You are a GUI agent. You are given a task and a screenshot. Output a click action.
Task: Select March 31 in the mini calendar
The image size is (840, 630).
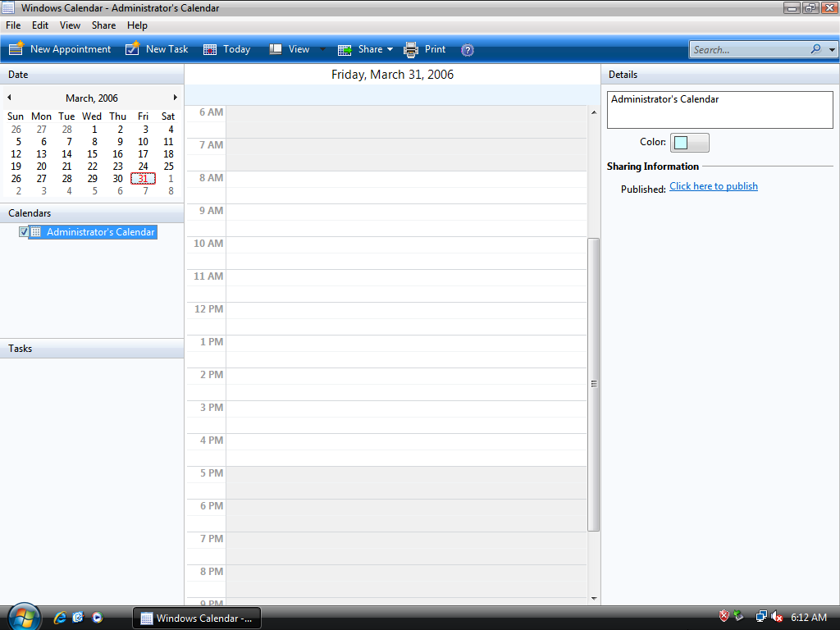tap(143, 178)
